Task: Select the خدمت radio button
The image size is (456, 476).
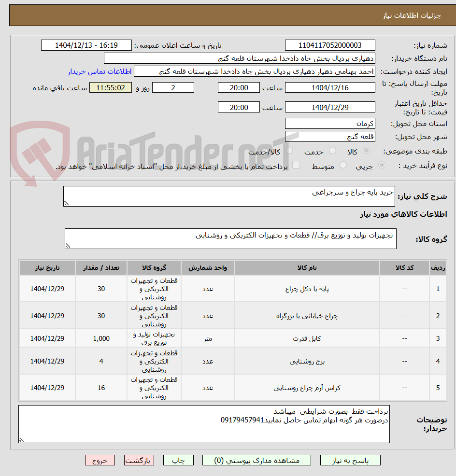Action: click(x=333, y=151)
